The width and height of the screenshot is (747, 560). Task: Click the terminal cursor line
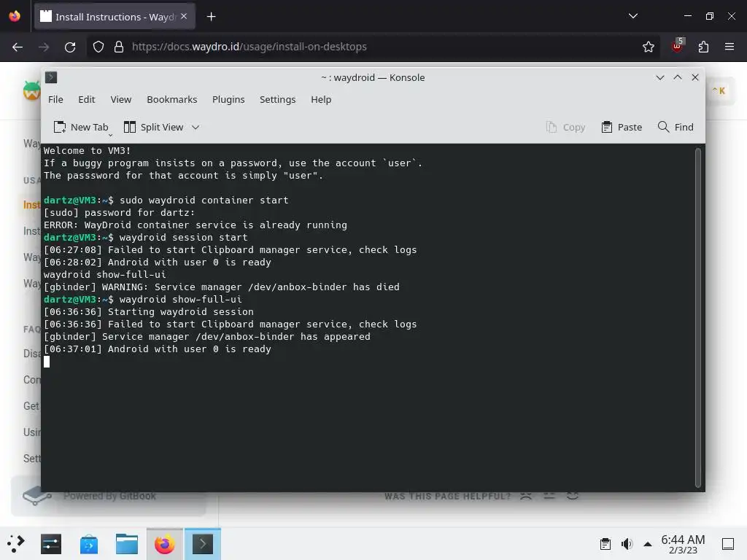(x=47, y=362)
